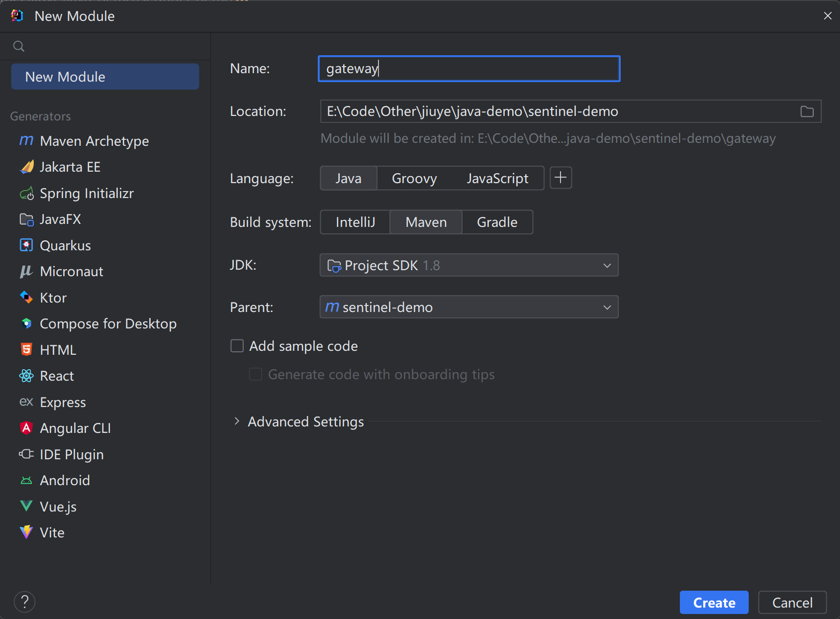Image resolution: width=840 pixels, height=619 pixels.
Task: Click the Maven Archetype generator icon
Action: (26, 141)
